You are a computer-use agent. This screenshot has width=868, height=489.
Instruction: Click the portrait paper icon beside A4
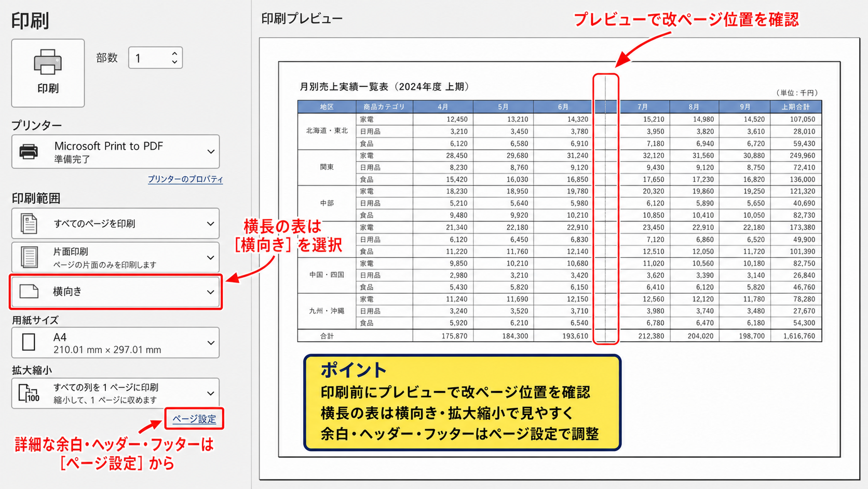coord(29,342)
